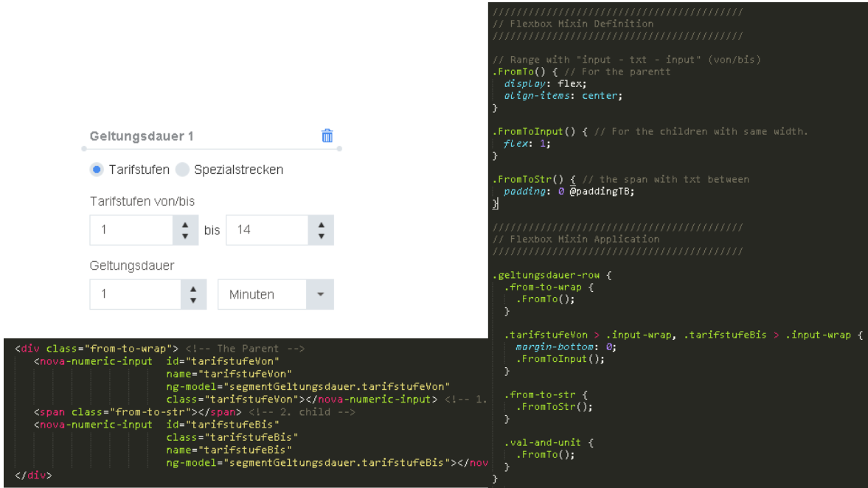The width and height of the screenshot is (868, 488).
Task: Click the div class="from-to-wrap" HTML line
Action: (x=159, y=349)
